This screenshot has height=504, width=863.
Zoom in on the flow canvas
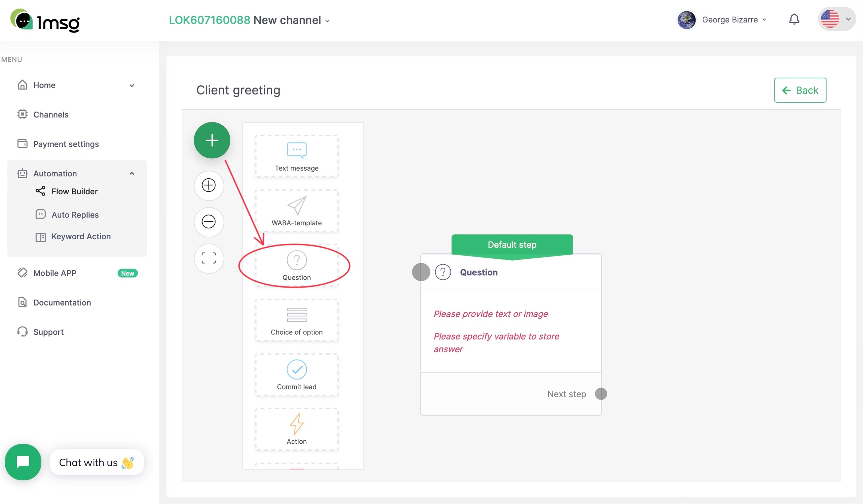click(209, 185)
